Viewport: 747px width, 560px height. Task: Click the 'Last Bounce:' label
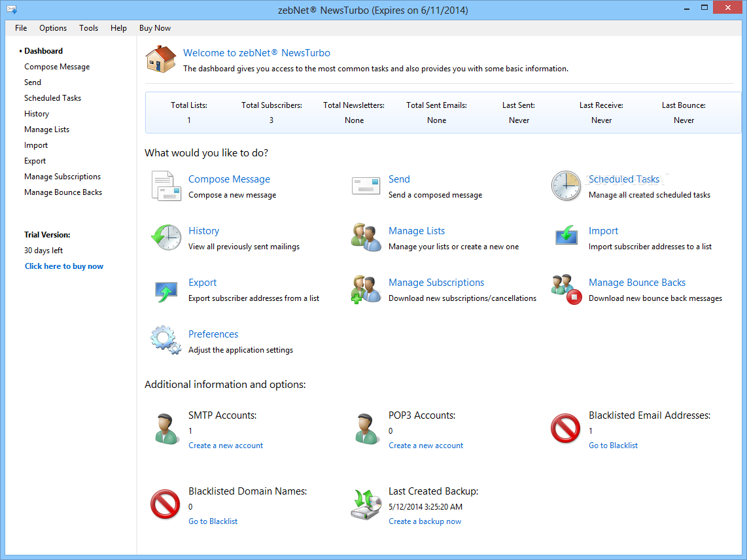click(x=684, y=105)
